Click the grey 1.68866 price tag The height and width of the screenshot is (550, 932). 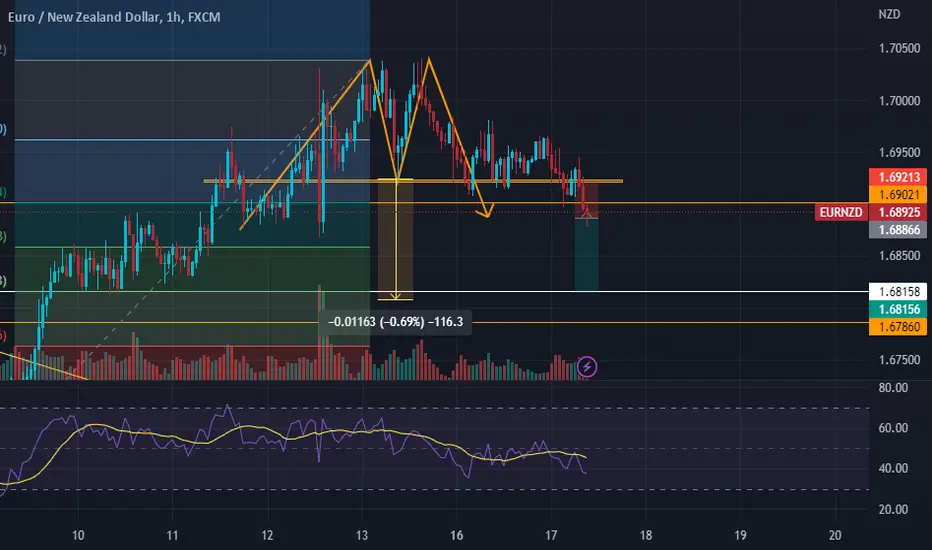(898, 230)
